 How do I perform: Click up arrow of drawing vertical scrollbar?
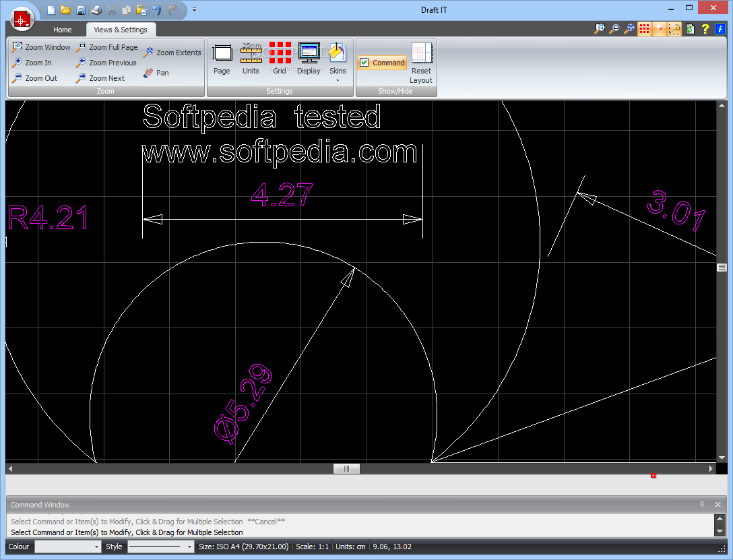(722, 106)
